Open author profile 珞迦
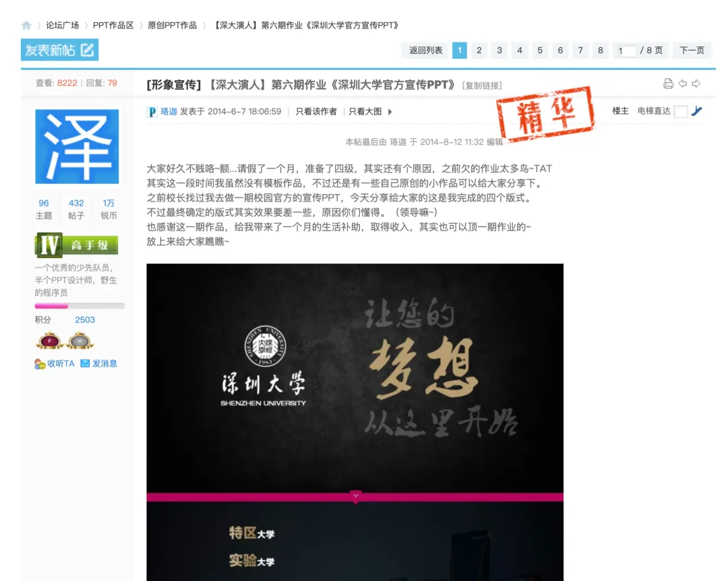The image size is (728, 581). 169,111
